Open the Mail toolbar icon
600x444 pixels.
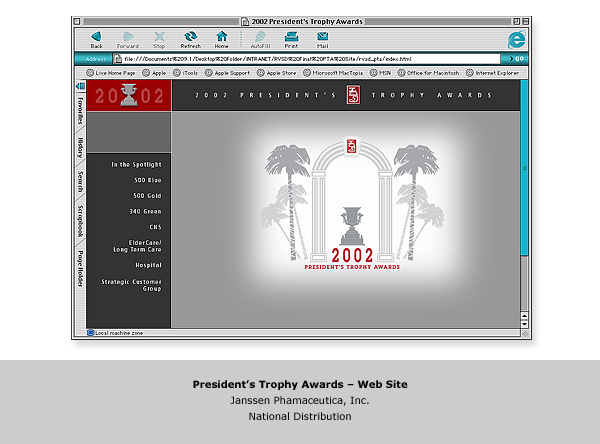point(323,37)
